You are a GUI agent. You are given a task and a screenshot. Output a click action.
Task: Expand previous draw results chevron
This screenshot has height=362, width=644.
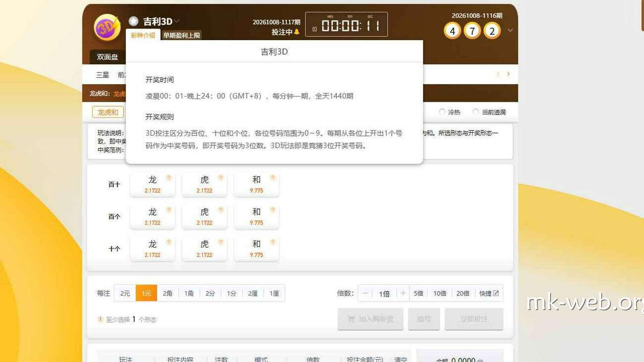[510, 30]
